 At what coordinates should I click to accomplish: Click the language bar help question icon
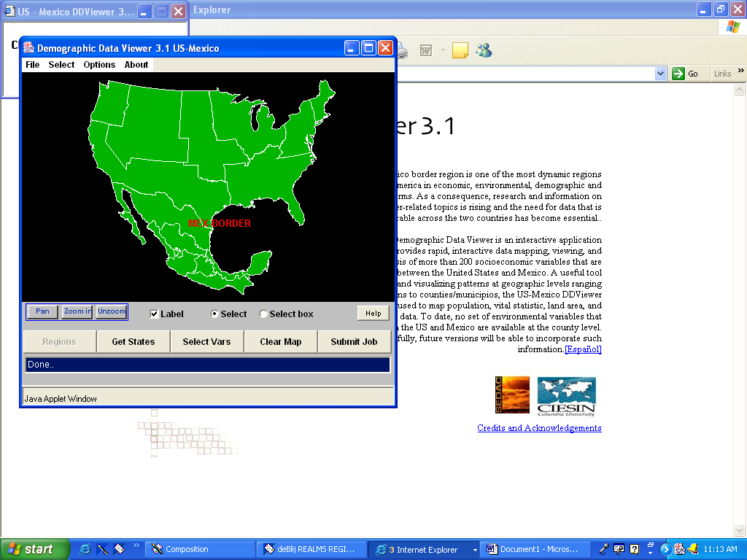pos(634,549)
